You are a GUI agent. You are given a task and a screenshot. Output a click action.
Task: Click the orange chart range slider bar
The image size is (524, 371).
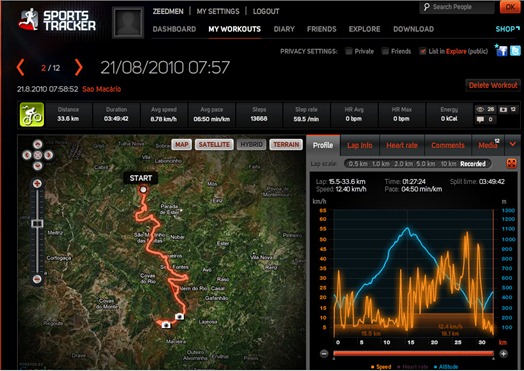point(413,354)
